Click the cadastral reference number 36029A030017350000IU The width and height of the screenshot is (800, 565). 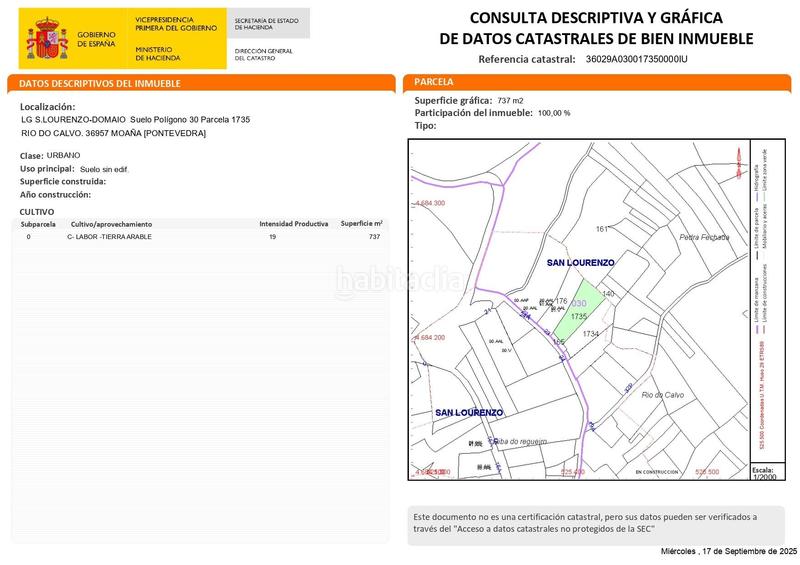[637, 60]
